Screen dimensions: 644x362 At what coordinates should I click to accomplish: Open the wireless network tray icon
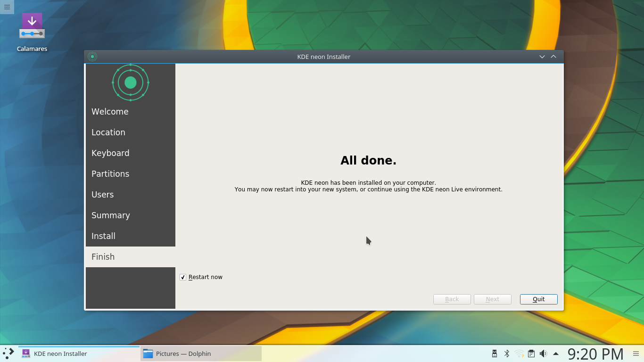coord(519,354)
